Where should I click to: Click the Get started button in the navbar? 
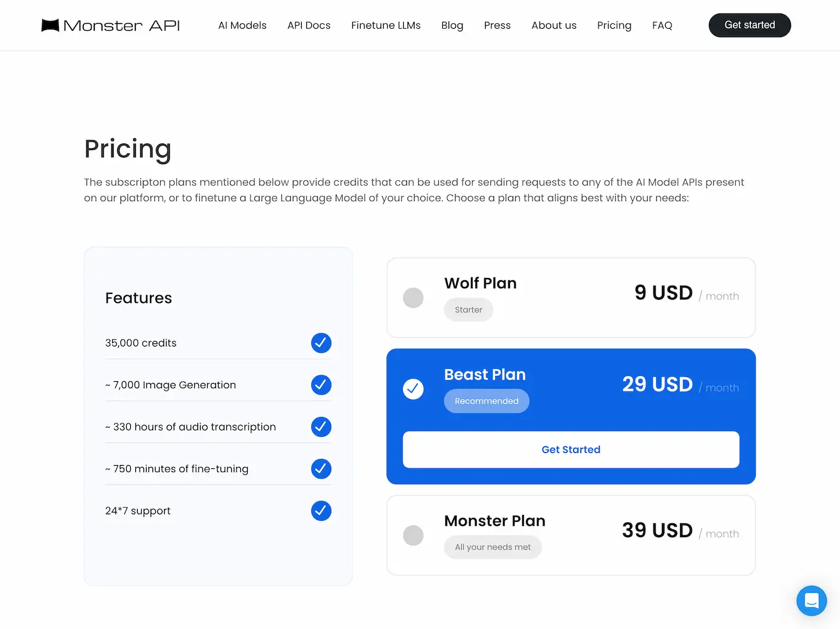click(x=750, y=25)
